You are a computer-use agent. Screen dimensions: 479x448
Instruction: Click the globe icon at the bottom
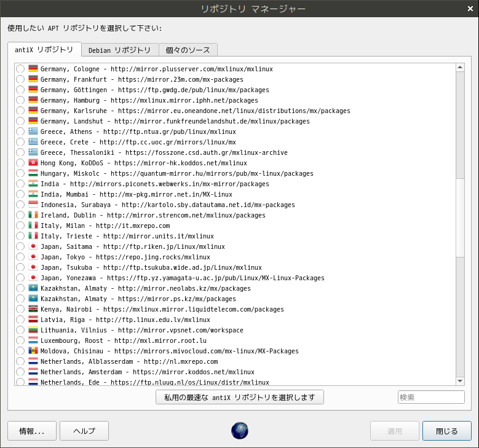[240, 431]
